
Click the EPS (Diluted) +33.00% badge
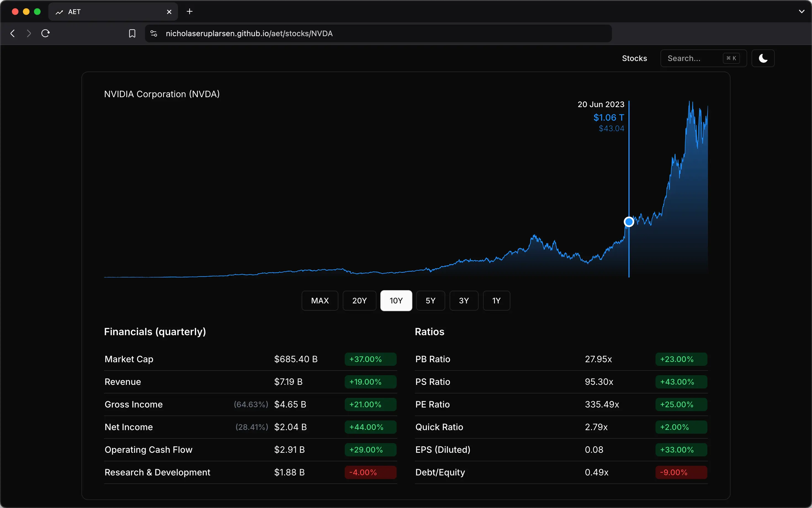pos(681,450)
